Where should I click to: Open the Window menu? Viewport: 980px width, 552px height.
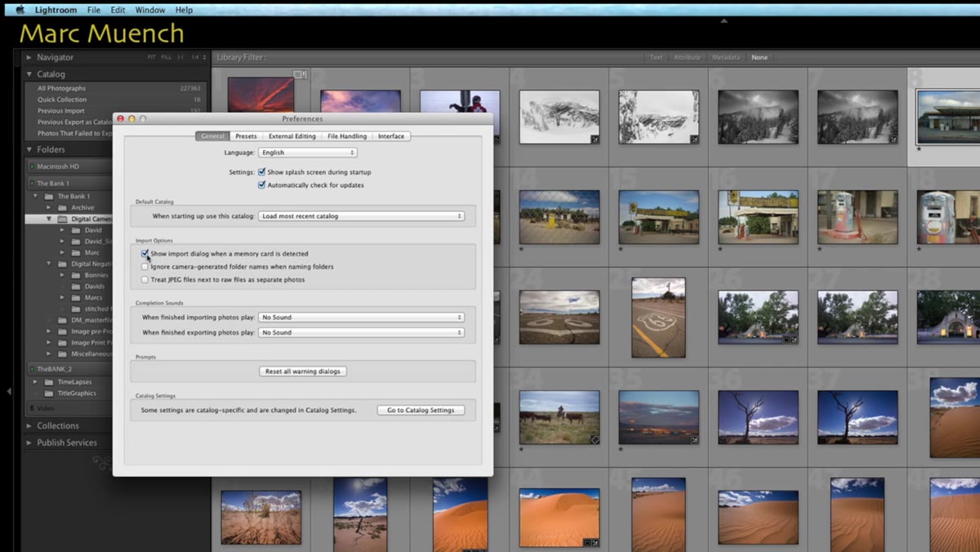(x=149, y=10)
